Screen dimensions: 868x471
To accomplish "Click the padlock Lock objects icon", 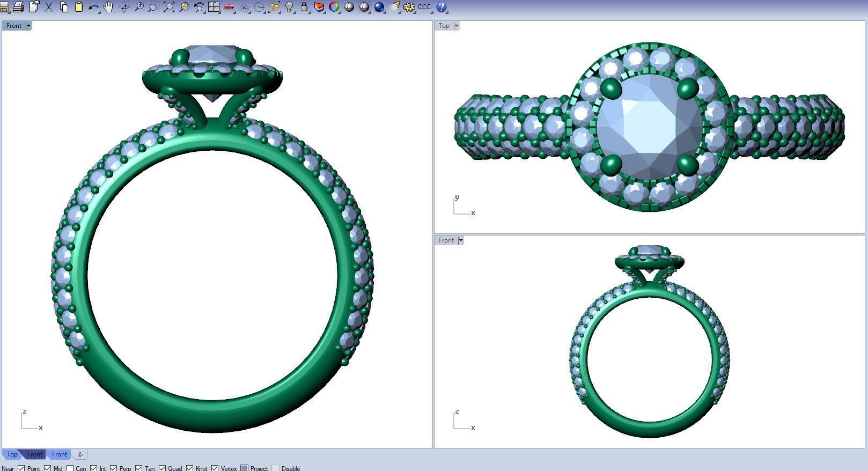I will point(304,7).
